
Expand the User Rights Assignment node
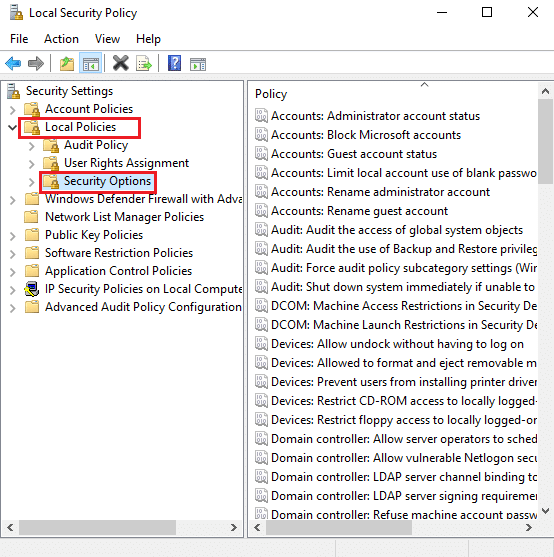pyautogui.click(x=31, y=164)
